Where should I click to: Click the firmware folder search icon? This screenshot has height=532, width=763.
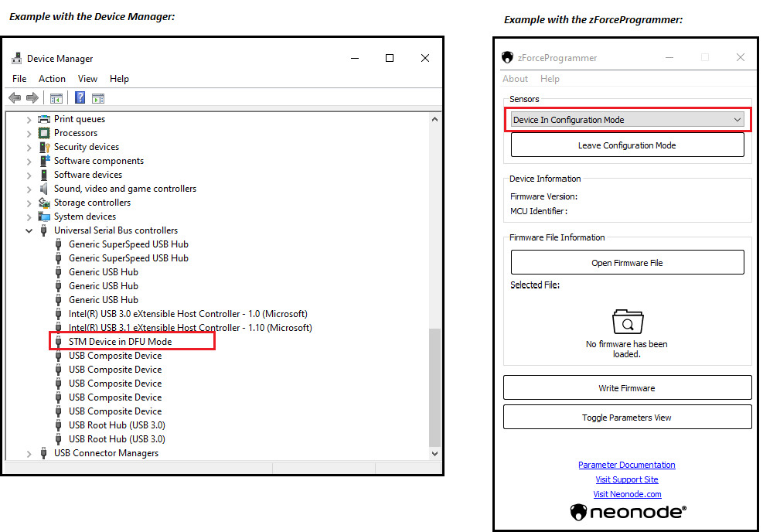coord(627,322)
